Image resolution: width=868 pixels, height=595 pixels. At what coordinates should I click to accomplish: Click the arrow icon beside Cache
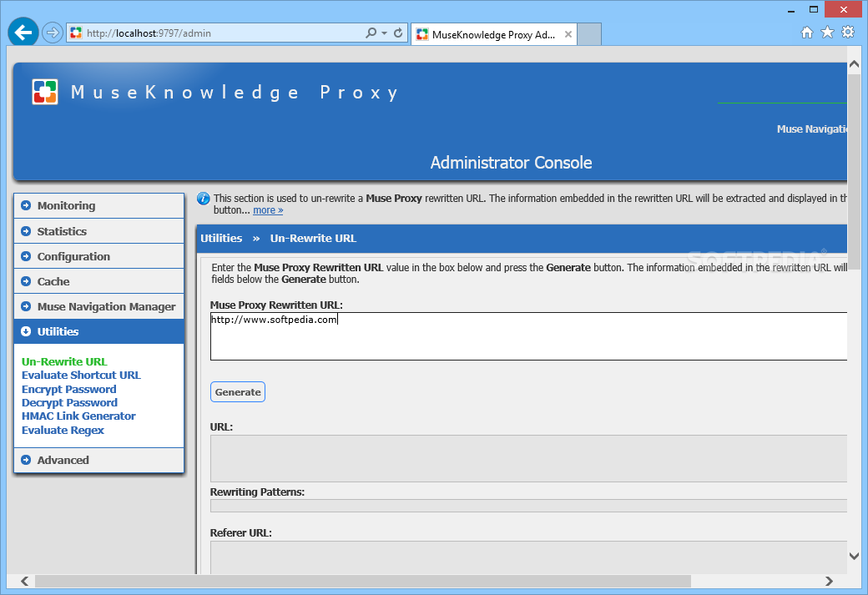(x=26, y=281)
